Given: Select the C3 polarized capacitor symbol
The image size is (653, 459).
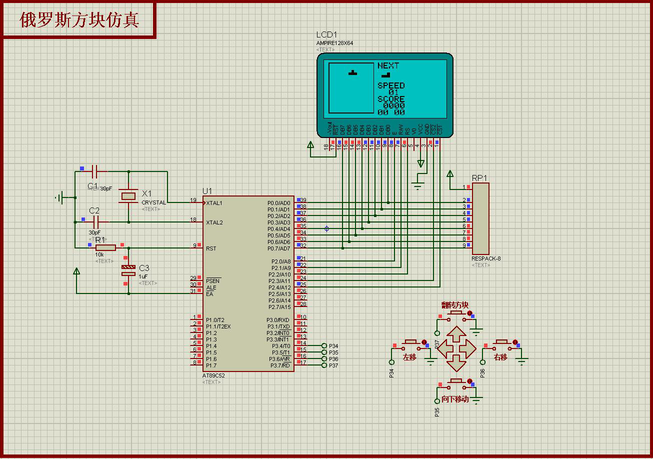Looking at the screenshot, I should pos(128,271).
